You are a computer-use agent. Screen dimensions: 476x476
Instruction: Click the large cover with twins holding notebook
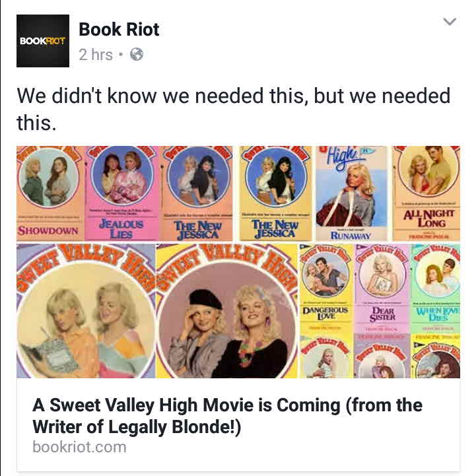point(86,311)
